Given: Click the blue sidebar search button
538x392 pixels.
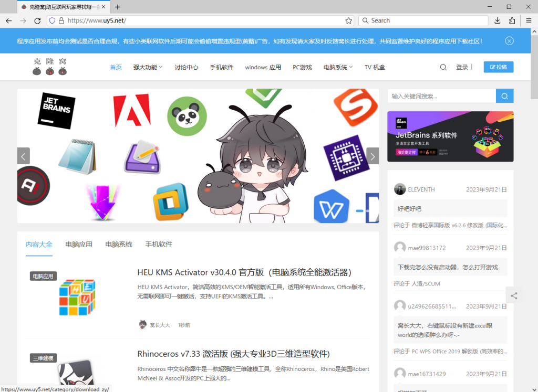Looking at the screenshot, I should [x=504, y=96].
